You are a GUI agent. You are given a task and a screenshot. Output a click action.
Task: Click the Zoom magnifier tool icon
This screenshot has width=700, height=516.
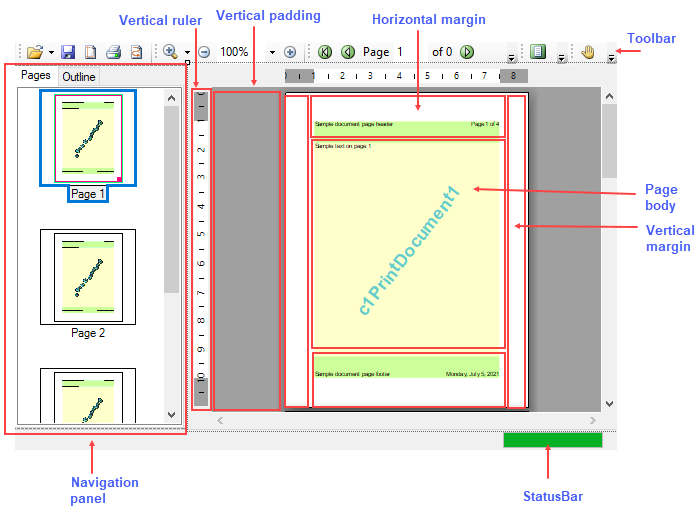170,52
